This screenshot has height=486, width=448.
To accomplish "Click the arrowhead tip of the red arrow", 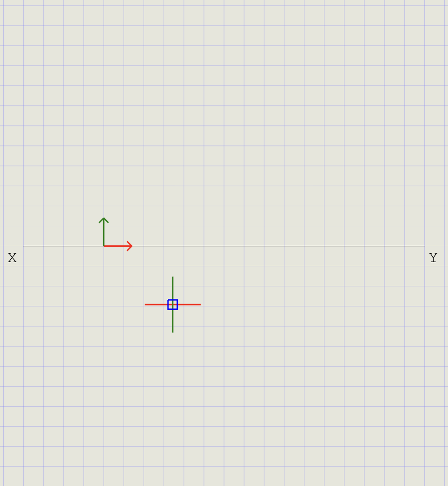I will tap(132, 246).
